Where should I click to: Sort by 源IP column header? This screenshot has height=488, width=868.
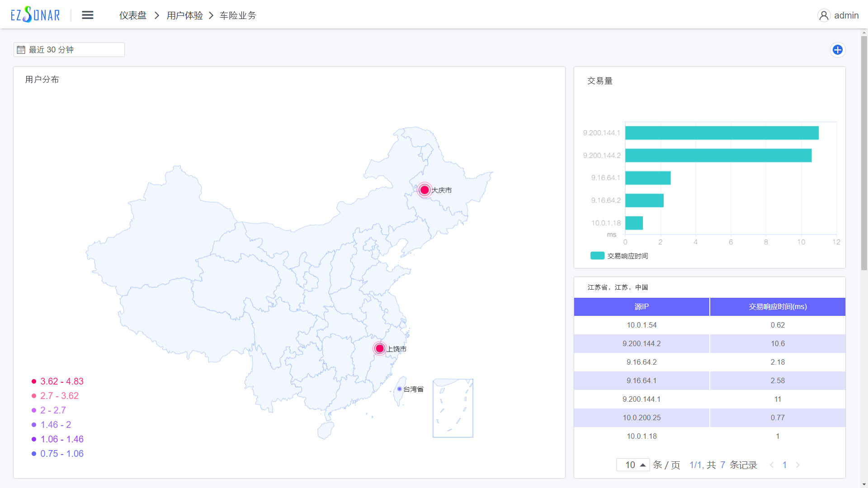coord(641,307)
